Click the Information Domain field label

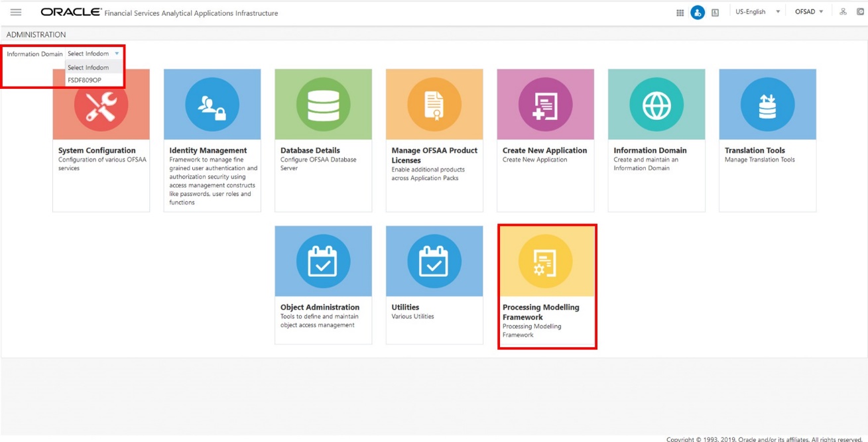[34, 54]
